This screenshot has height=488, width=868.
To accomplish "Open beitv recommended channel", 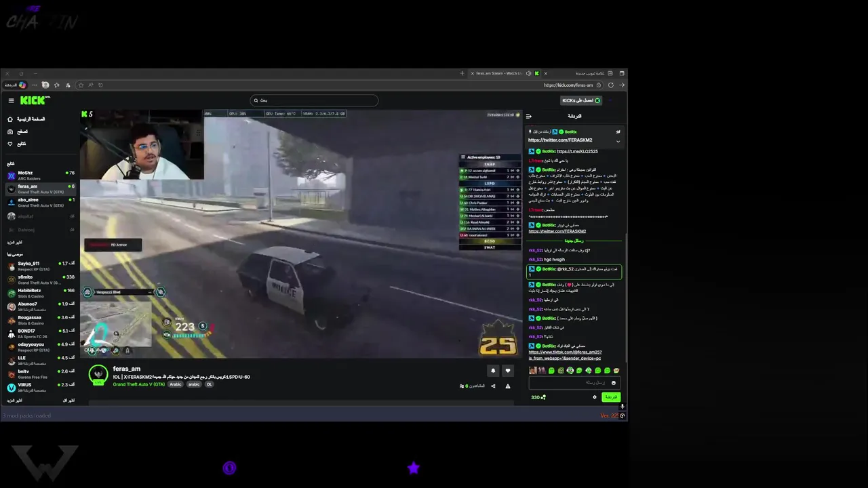I will 41,373.
